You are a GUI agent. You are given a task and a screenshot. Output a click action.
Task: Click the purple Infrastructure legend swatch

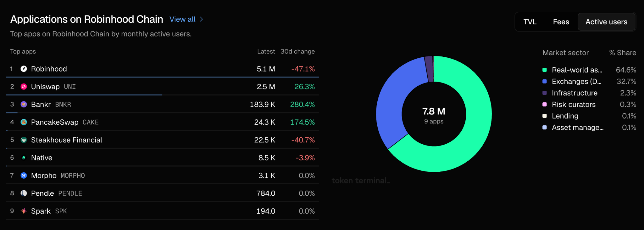545,93
